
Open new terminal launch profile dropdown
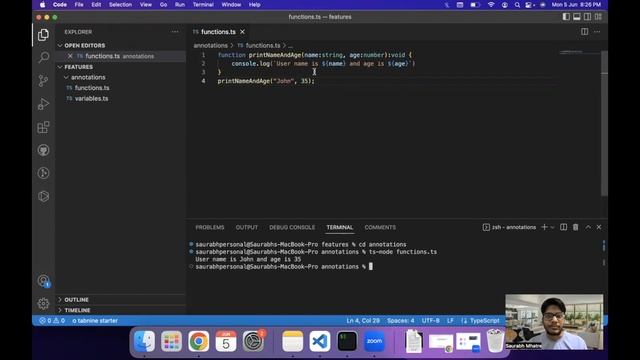[x=552, y=227]
